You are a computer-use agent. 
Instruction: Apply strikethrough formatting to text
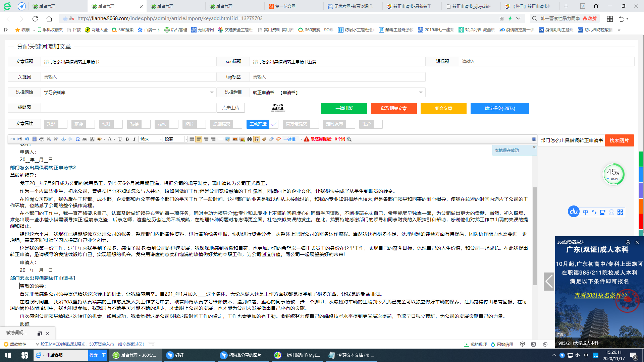click(85, 139)
